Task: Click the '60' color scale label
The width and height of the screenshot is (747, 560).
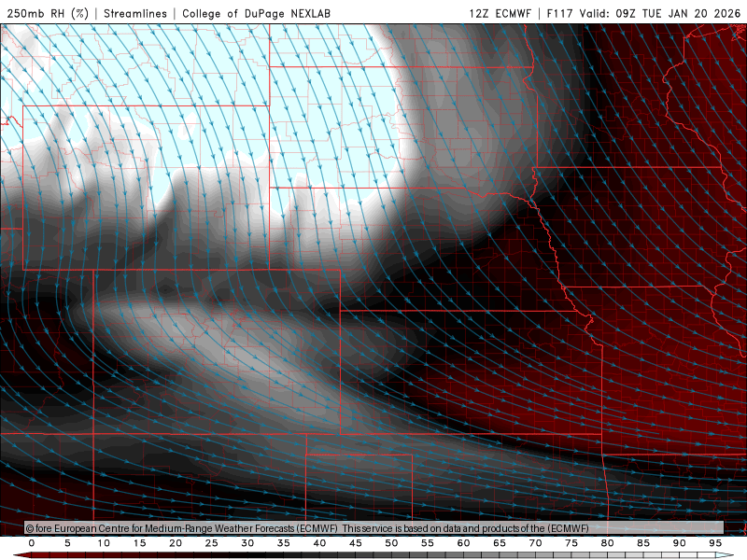Action: pos(463,543)
